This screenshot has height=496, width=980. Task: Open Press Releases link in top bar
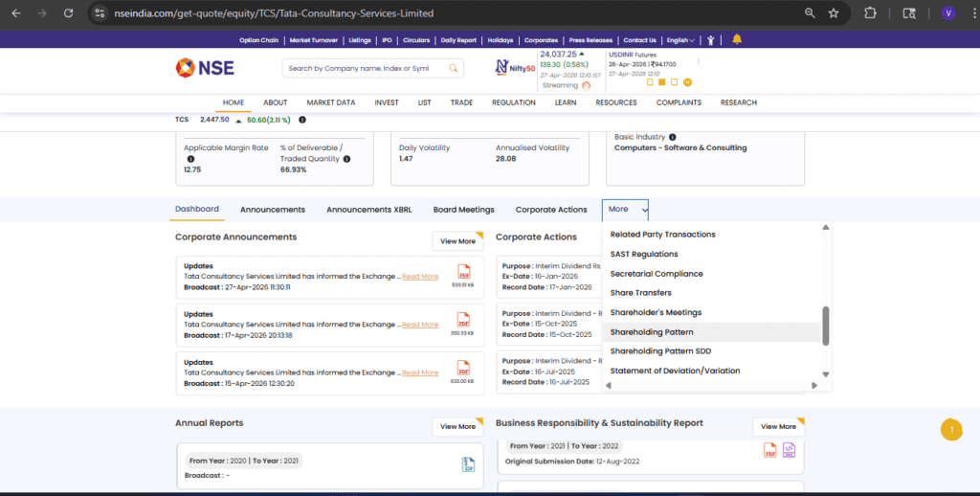point(590,40)
